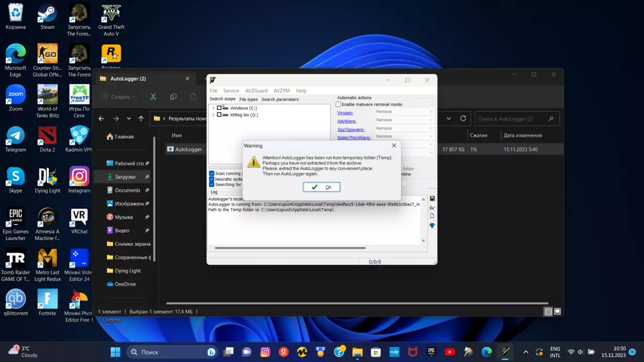Image resolution: width=644 pixels, height=362 pixels.
Task: Click the Refresh icon in File Explorer
Action: point(463,119)
